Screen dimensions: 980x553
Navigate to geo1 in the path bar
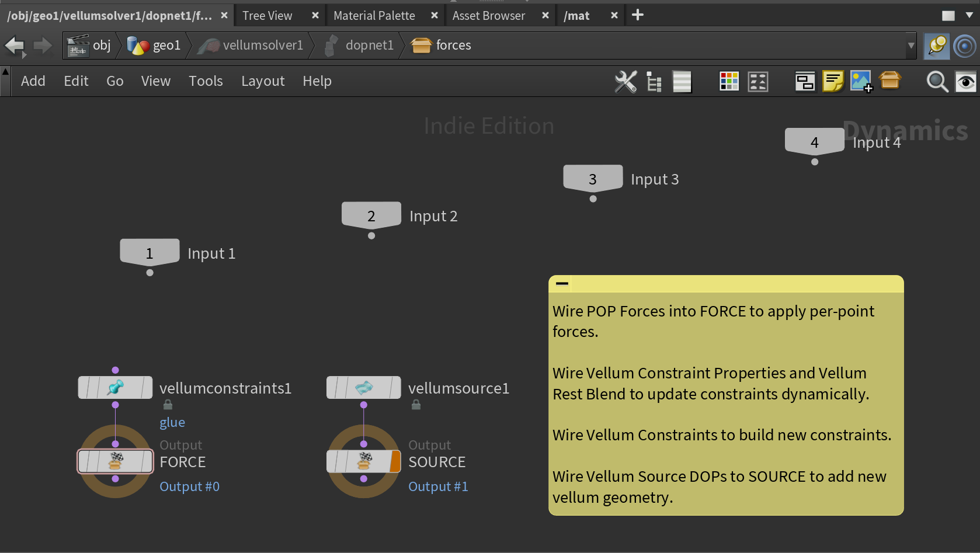(154, 46)
